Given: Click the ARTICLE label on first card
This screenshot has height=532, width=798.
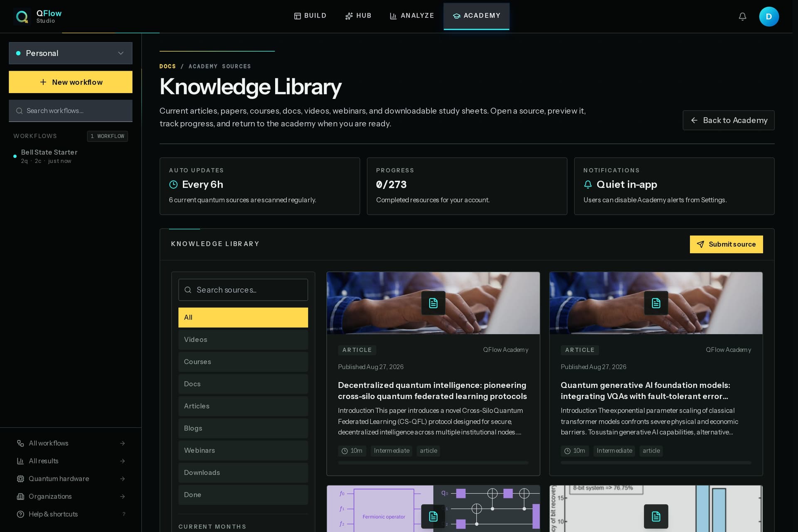Looking at the screenshot, I should coord(357,350).
